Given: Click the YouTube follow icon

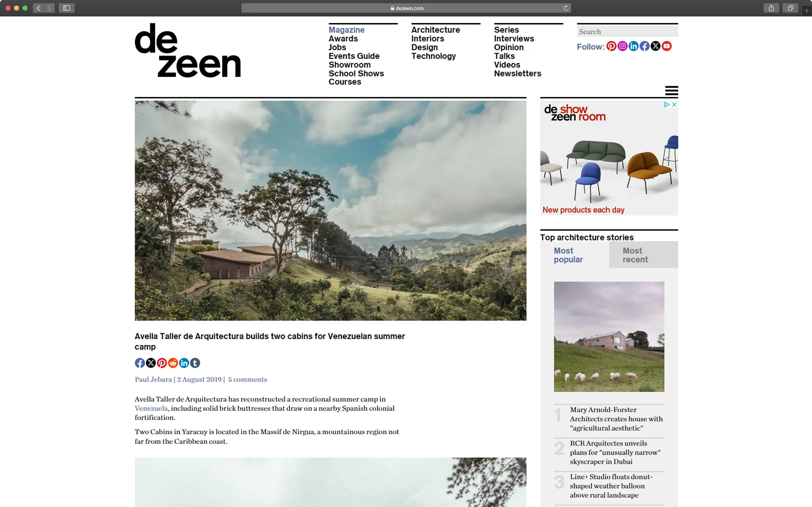Looking at the screenshot, I should (x=666, y=46).
